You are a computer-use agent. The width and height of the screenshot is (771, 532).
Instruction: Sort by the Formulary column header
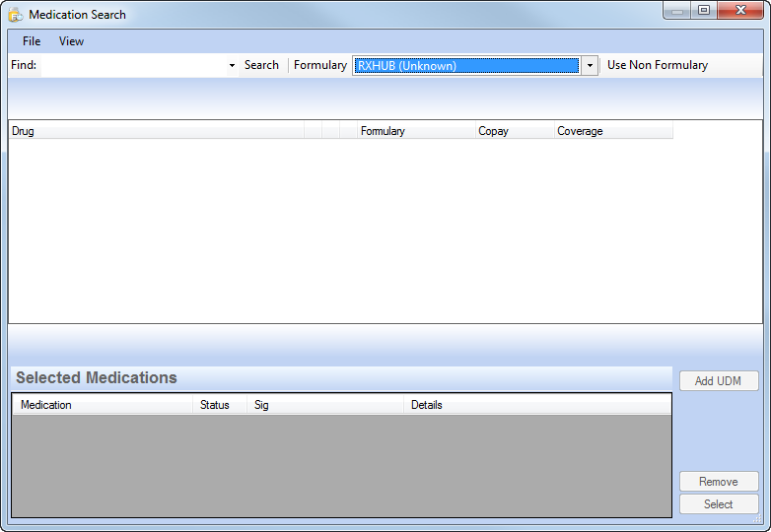(x=416, y=131)
